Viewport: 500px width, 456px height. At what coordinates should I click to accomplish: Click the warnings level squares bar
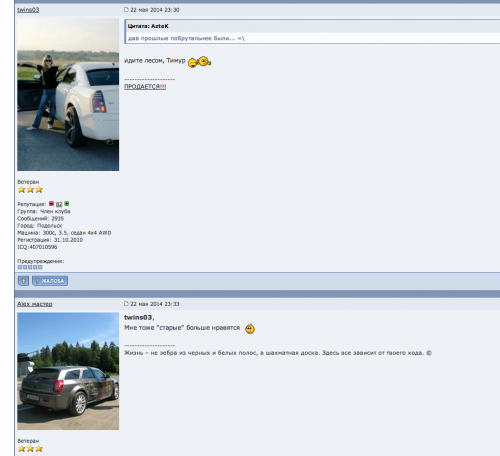click(x=30, y=267)
